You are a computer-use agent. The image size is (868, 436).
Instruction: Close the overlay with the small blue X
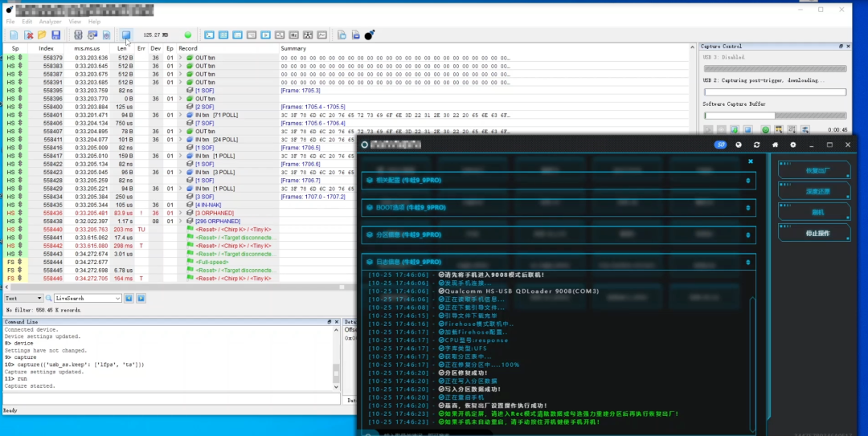[751, 161]
